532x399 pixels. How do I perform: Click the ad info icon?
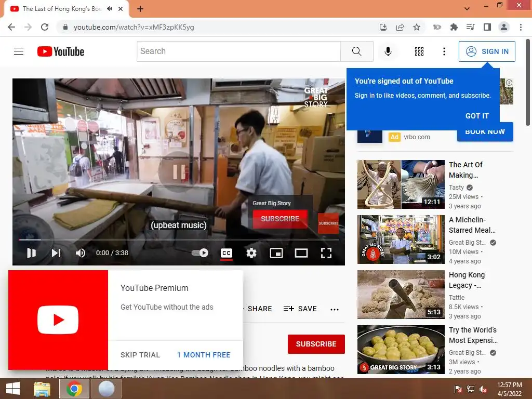pyautogui.click(x=509, y=83)
